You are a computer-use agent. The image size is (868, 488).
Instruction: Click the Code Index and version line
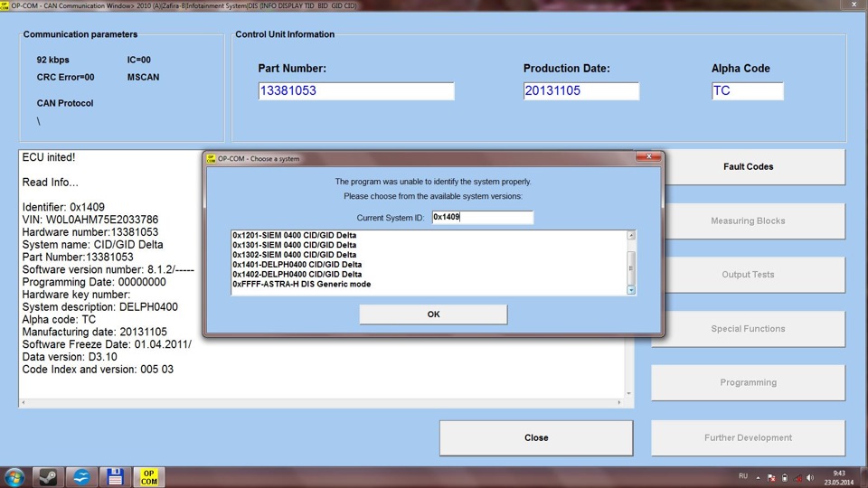coord(98,369)
